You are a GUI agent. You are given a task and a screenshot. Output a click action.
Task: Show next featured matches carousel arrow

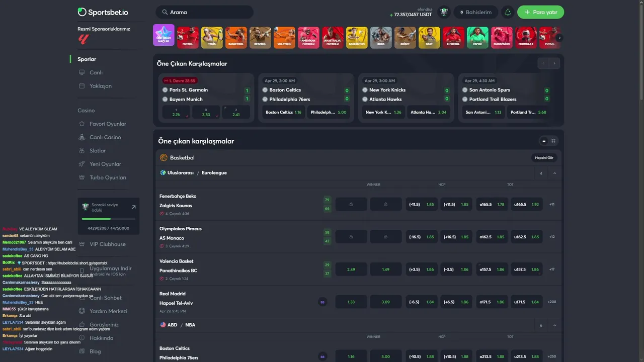click(x=554, y=63)
